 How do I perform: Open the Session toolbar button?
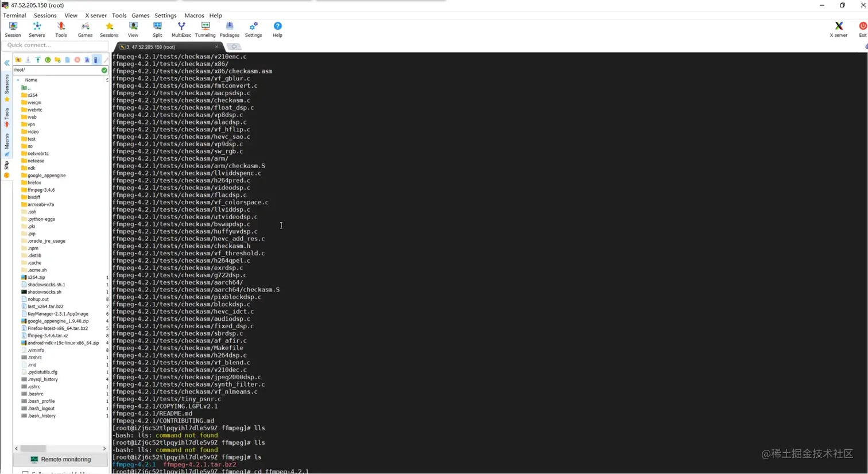[13, 29]
